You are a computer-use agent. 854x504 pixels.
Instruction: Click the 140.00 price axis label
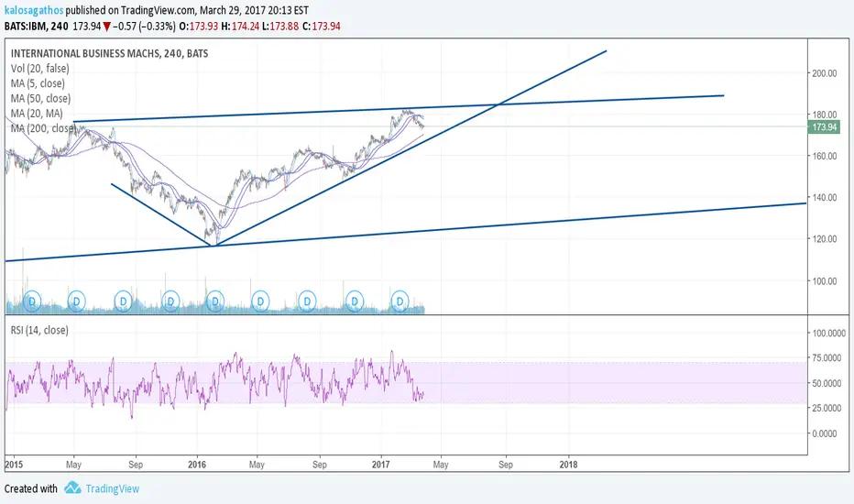pos(824,198)
